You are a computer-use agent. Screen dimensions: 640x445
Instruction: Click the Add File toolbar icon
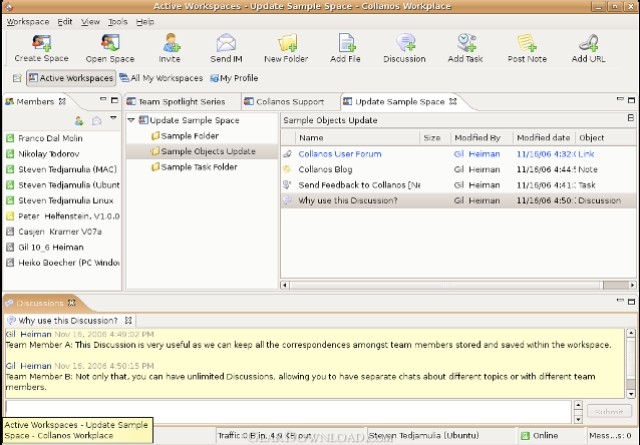click(x=346, y=43)
